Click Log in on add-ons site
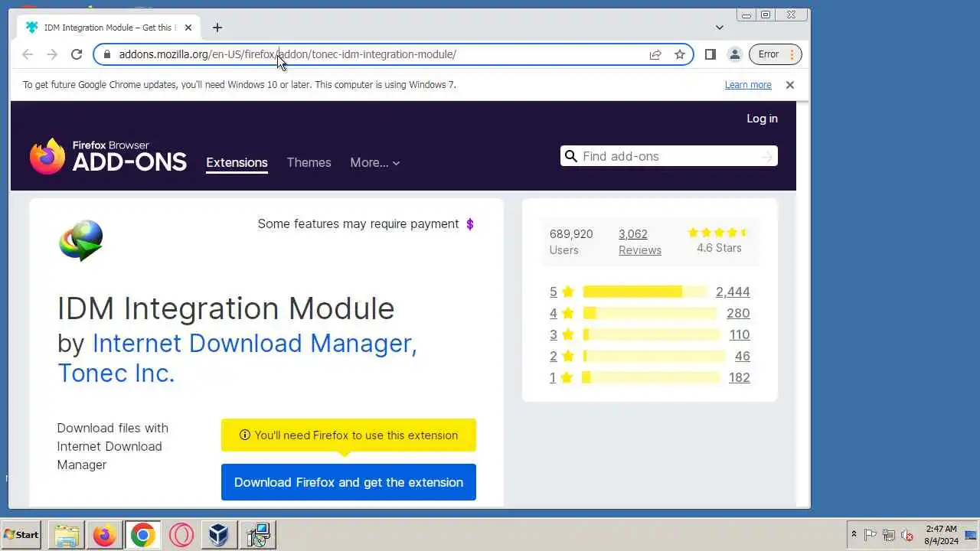 pyautogui.click(x=762, y=119)
